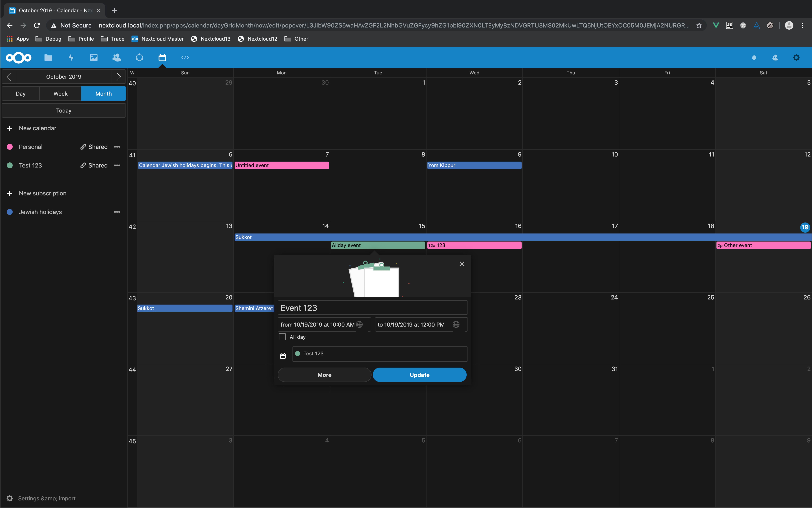Viewport: 812px width, 508px height.
Task: Open the Debug bookmarks folder
Action: click(x=48, y=39)
